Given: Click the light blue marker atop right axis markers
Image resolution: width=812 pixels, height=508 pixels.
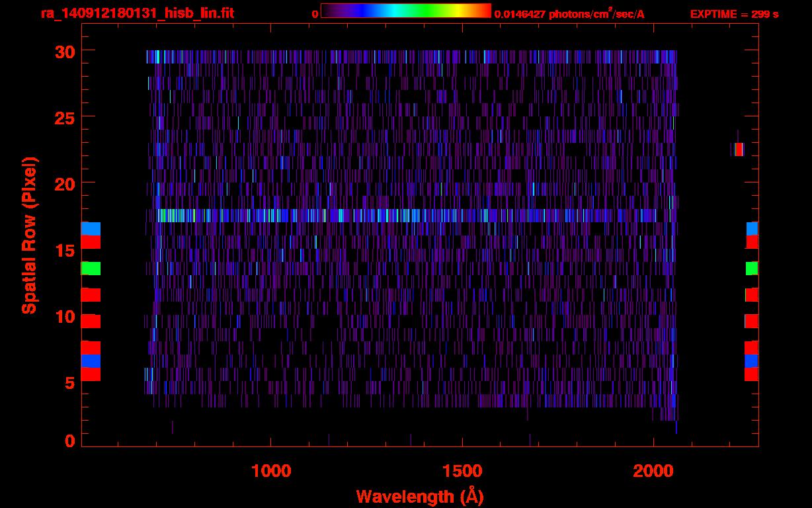Looking at the screenshot, I should pos(752,229).
